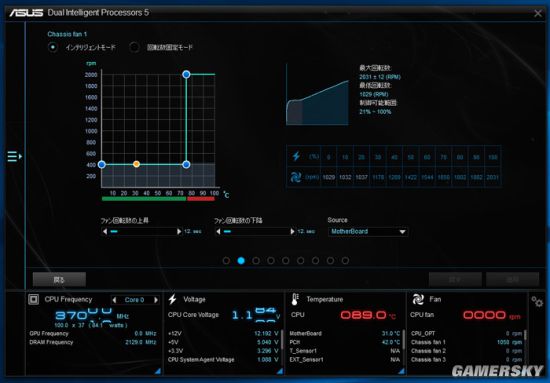Go to the third fan page dot
The height and width of the screenshot is (383, 550).
click(256, 261)
